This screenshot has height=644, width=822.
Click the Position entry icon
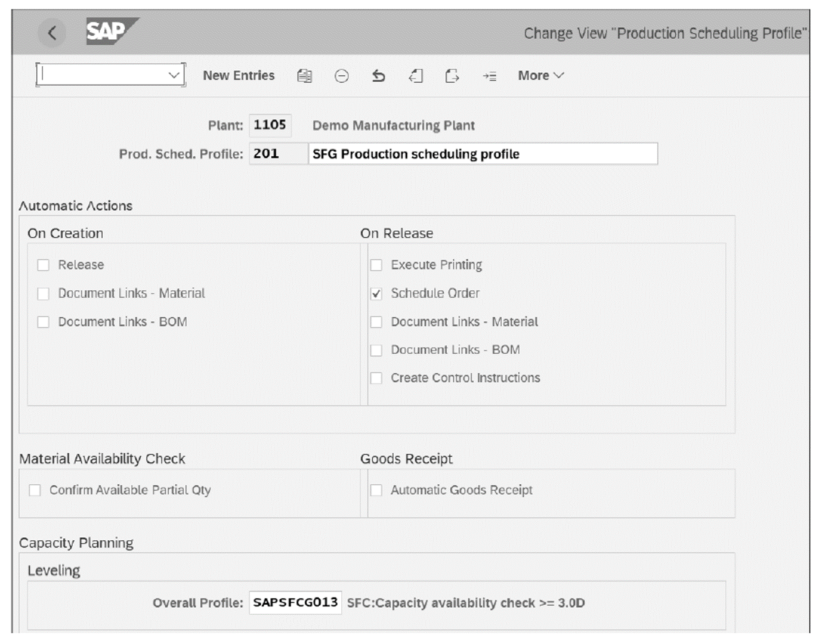click(489, 76)
